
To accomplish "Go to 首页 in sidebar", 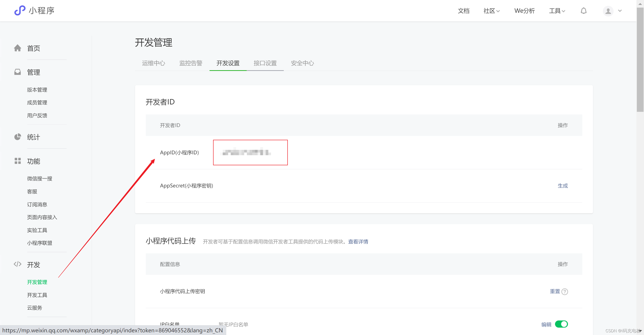I will click(x=34, y=48).
